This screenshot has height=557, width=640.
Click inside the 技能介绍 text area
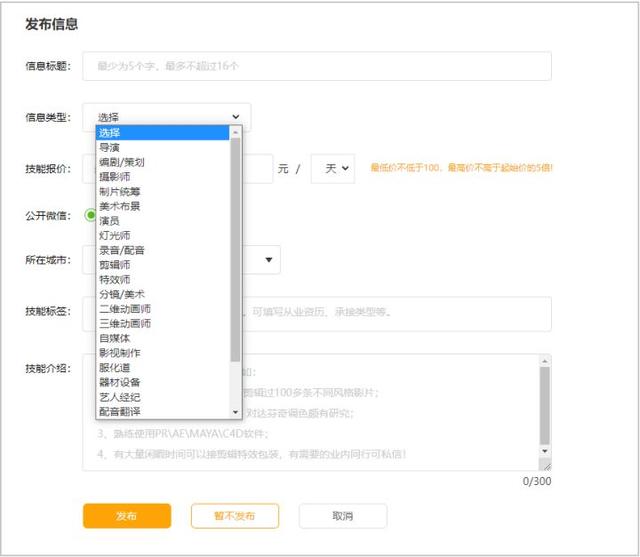(x=310, y=412)
